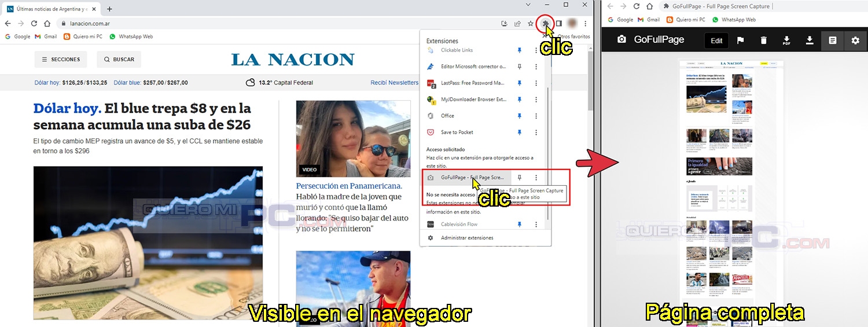Download capture as image
The width and height of the screenshot is (868, 327).
810,41
